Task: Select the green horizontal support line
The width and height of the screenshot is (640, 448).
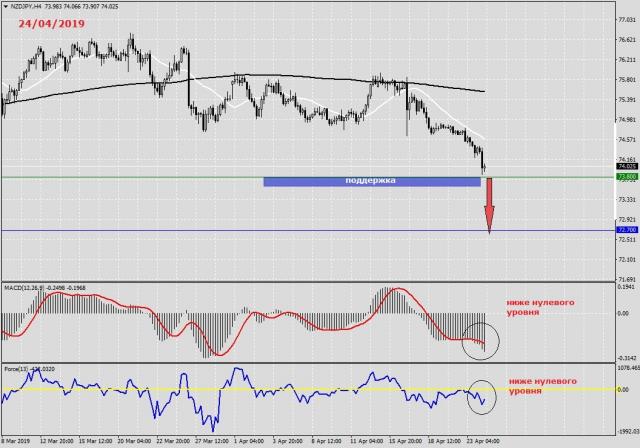Action: tap(150, 177)
